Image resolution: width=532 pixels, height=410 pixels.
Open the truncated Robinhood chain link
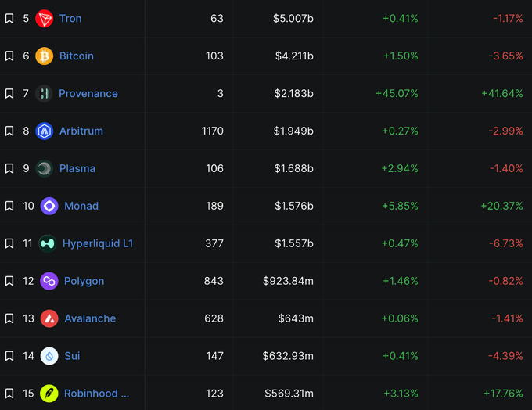click(97, 394)
